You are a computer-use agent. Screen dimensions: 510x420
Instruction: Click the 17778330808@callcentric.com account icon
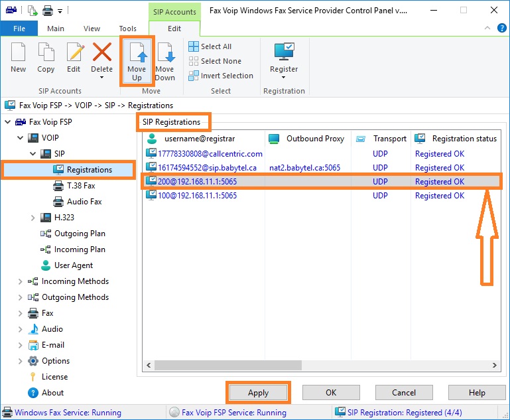151,153
